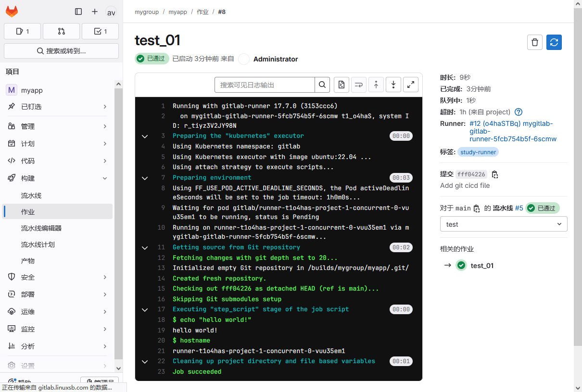Click the pipeline 已通过 status badge
Image resolution: width=582 pixels, height=392 pixels.
click(x=543, y=208)
